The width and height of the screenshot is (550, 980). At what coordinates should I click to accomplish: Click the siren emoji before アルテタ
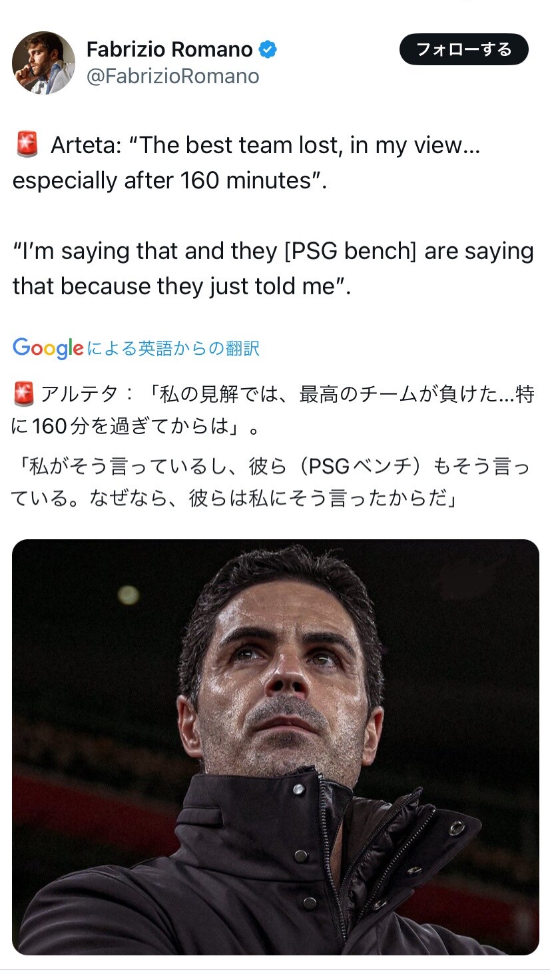tap(23, 395)
